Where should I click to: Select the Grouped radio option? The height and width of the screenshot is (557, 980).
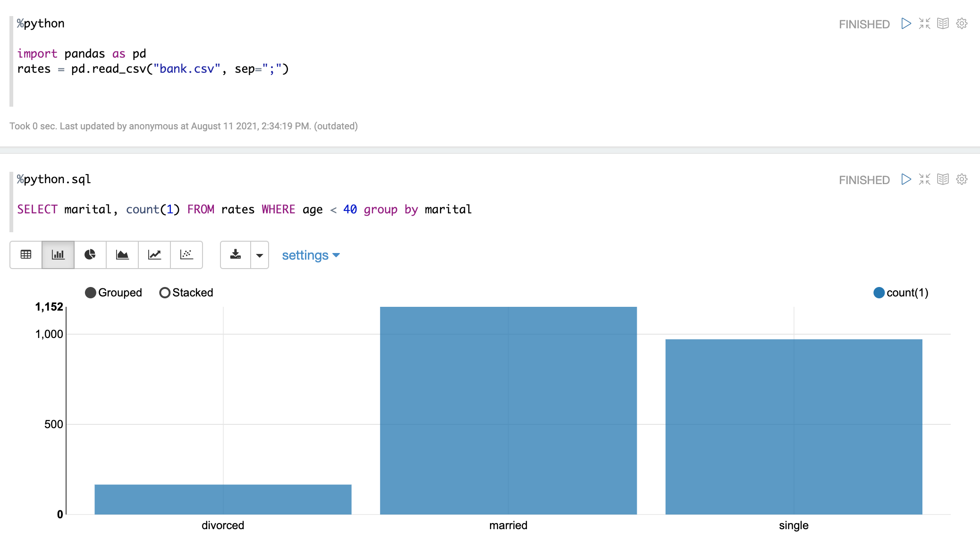[x=91, y=293]
